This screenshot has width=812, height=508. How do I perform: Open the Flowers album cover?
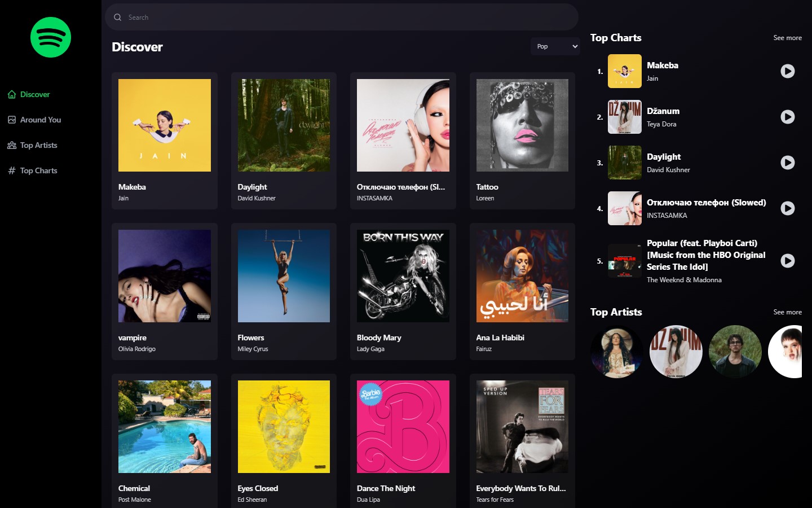(284, 276)
